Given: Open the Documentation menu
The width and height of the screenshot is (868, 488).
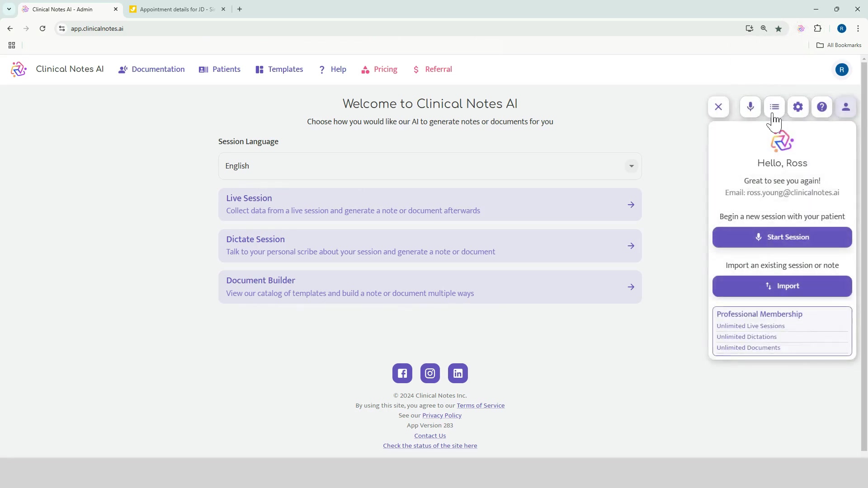Looking at the screenshot, I should pyautogui.click(x=151, y=70).
